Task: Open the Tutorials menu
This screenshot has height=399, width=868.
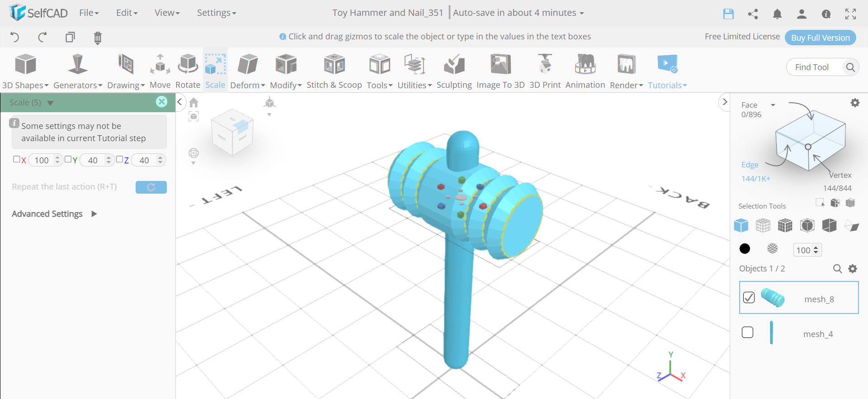Action: point(667,71)
